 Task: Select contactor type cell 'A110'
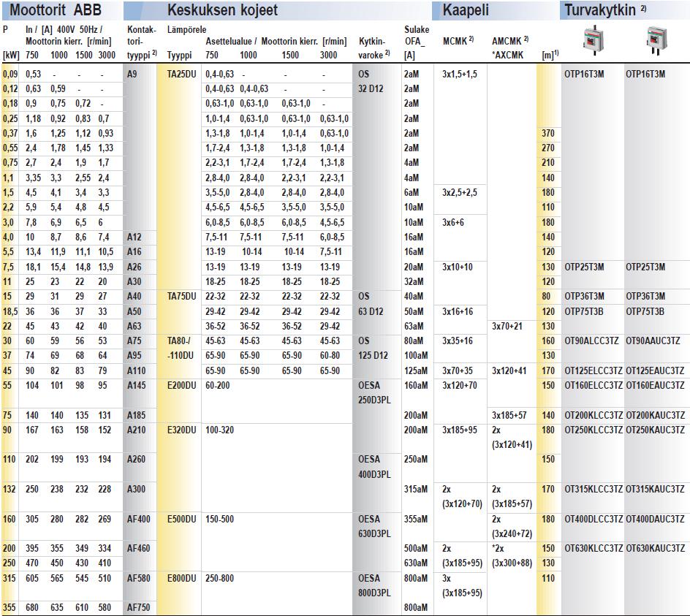pos(137,371)
